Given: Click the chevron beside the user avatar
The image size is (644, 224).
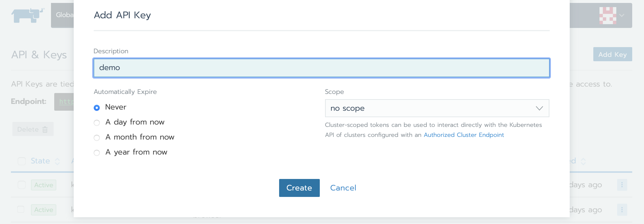Looking at the screenshot, I should (622, 16).
